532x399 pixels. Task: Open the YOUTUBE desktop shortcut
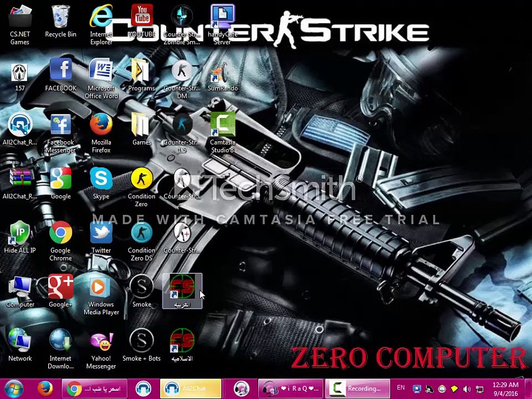142,21
